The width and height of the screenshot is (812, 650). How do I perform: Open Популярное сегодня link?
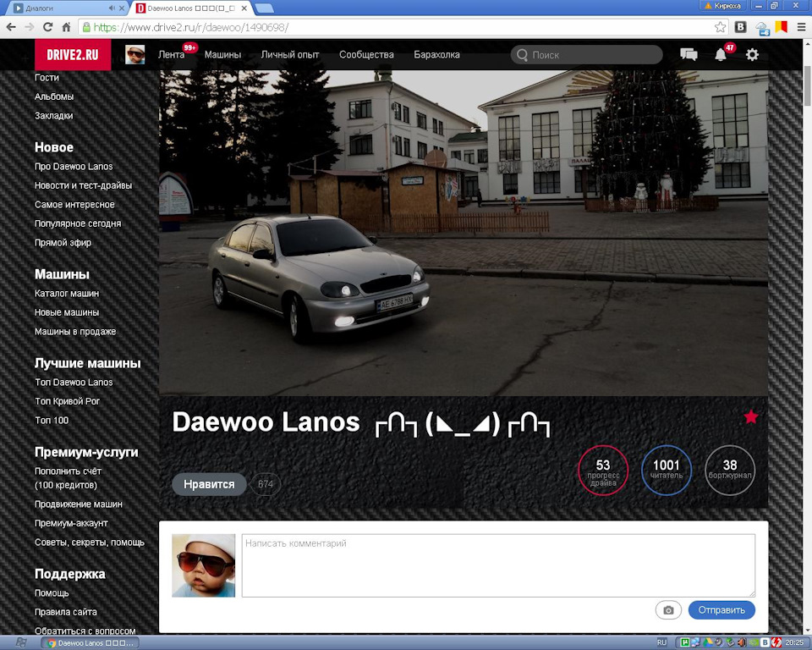[x=78, y=223]
